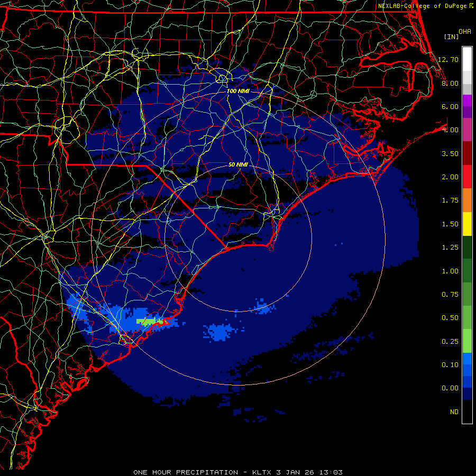Select the 0.75 legend value

450,295
